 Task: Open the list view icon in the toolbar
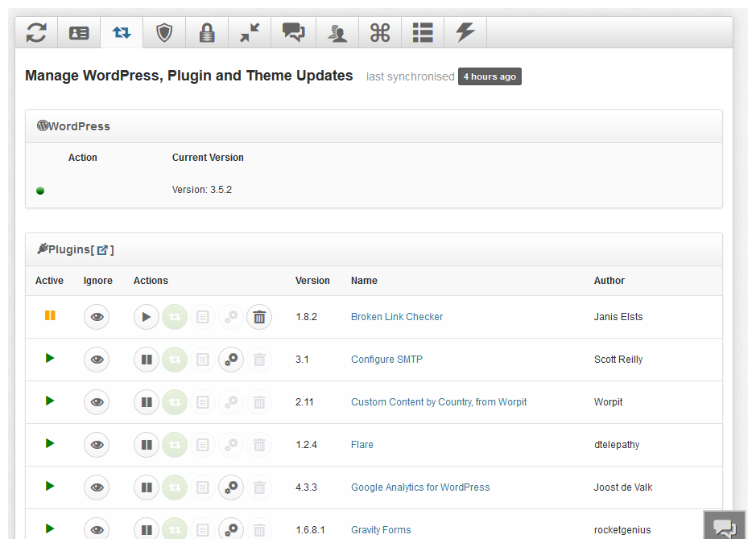(422, 32)
